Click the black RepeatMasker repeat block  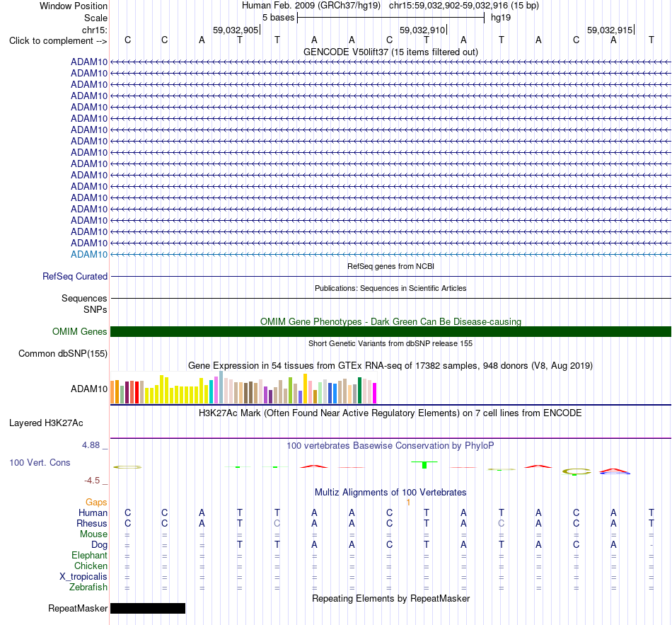(x=148, y=608)
